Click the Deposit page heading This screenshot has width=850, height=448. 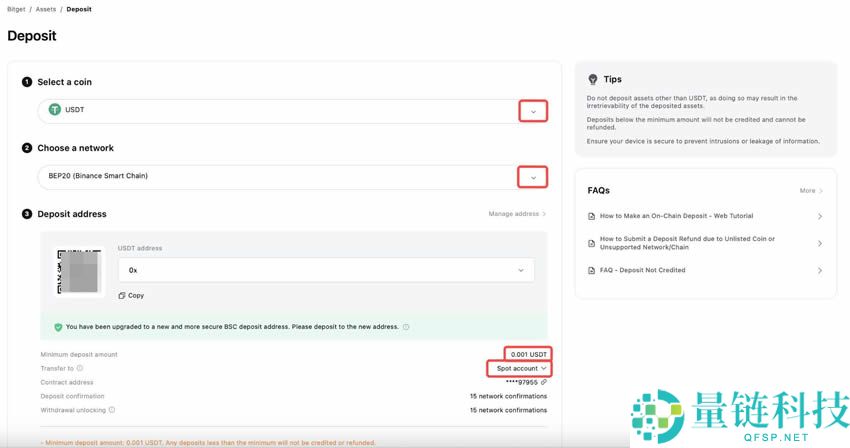32,36
